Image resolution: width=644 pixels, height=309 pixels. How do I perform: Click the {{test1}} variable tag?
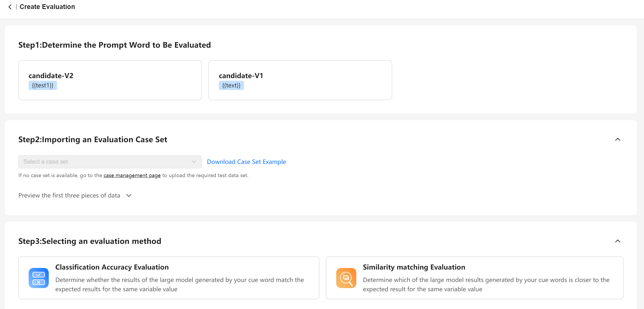pos(43,86)
